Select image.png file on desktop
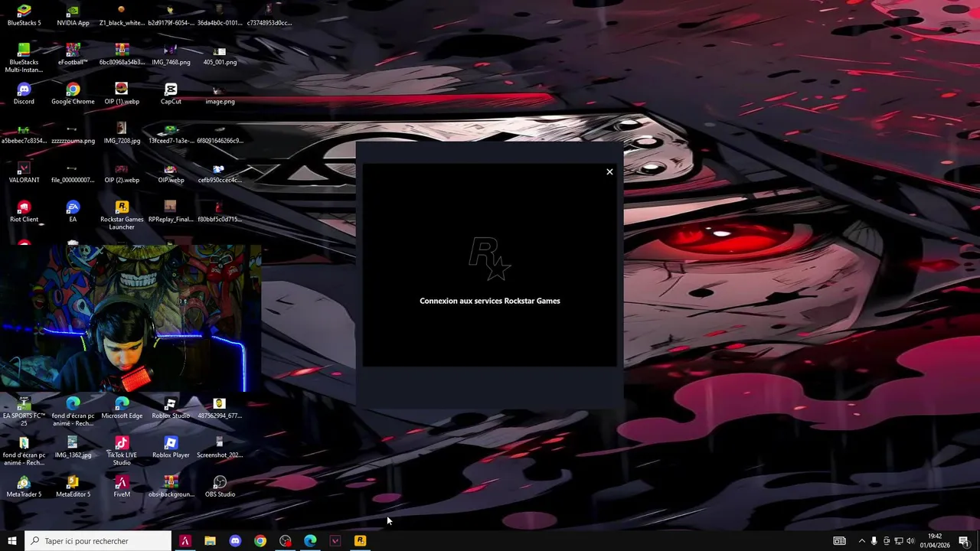 [x=220, y=94]
